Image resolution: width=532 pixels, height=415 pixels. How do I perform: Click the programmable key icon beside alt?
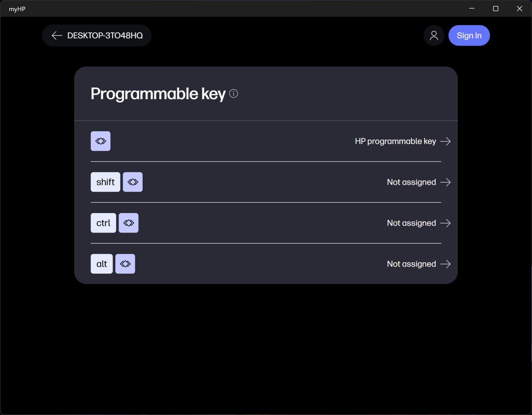pos(125,264)
